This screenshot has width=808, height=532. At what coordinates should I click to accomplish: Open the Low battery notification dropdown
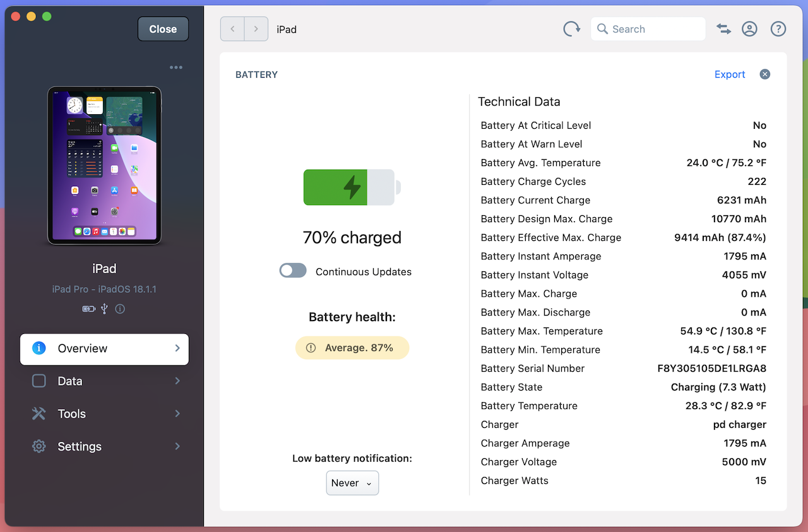click(352, 483)
